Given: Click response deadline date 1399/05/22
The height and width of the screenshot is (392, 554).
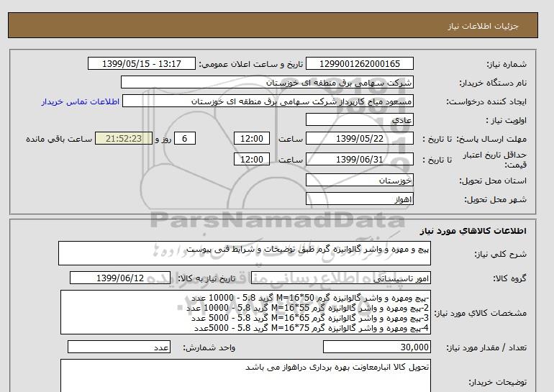Looking at the screenshot, I should [360, 139].
